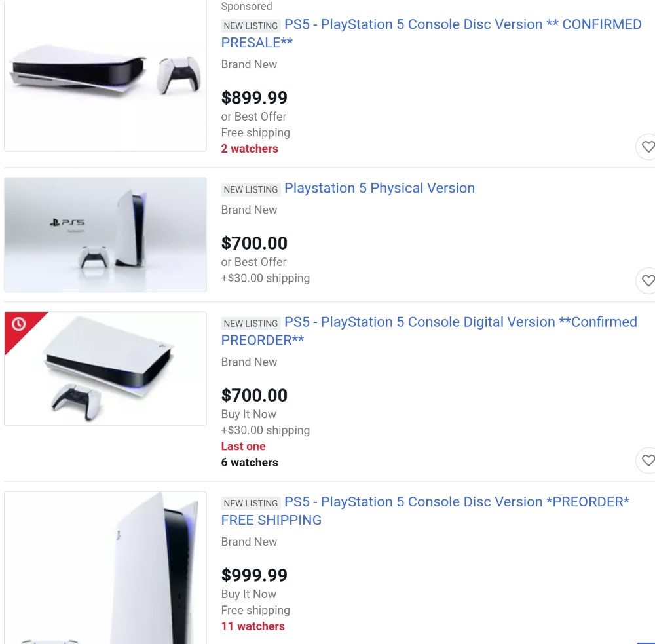Click the red 2 watchers text
Screen dimensions: 655x644
pyautogui.click(x=250, y=149)
